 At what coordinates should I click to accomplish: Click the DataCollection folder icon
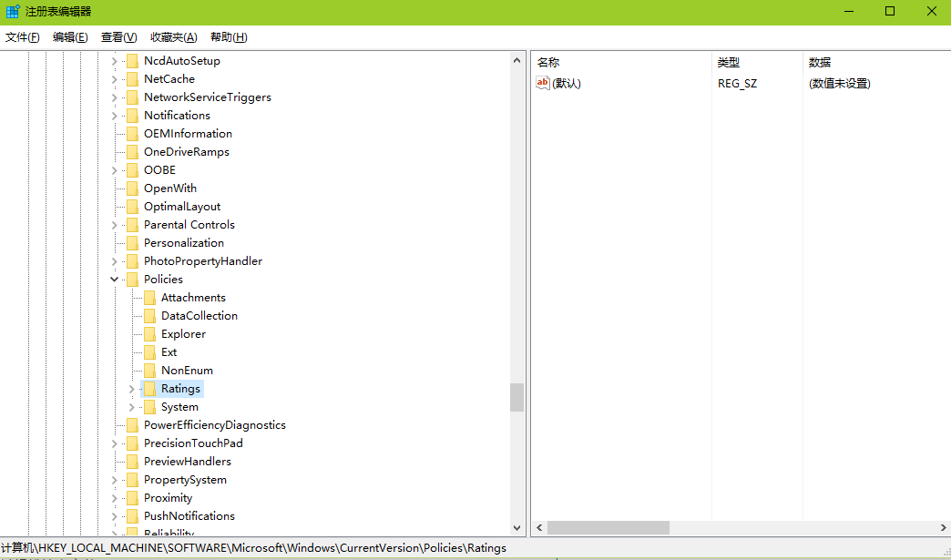(x=149, y=316)
